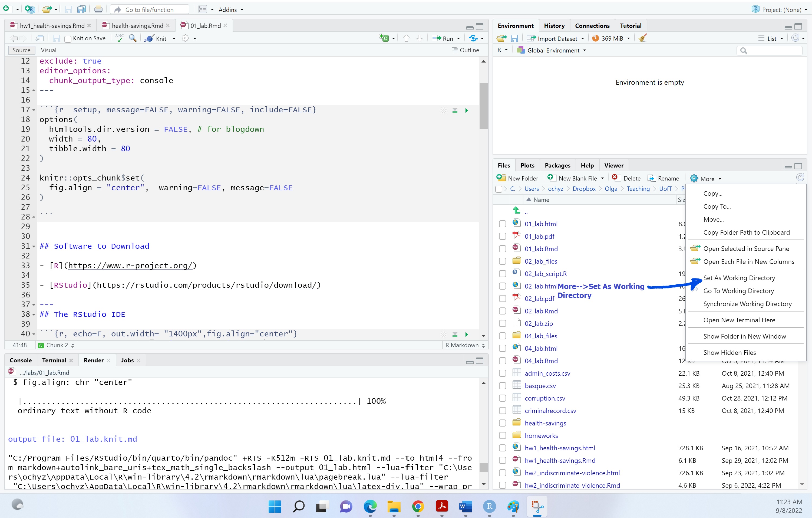This screenshot has width=812, height=518.
Task: Choose Copy Folder Path to Clipboard
Action: [746, 232]
